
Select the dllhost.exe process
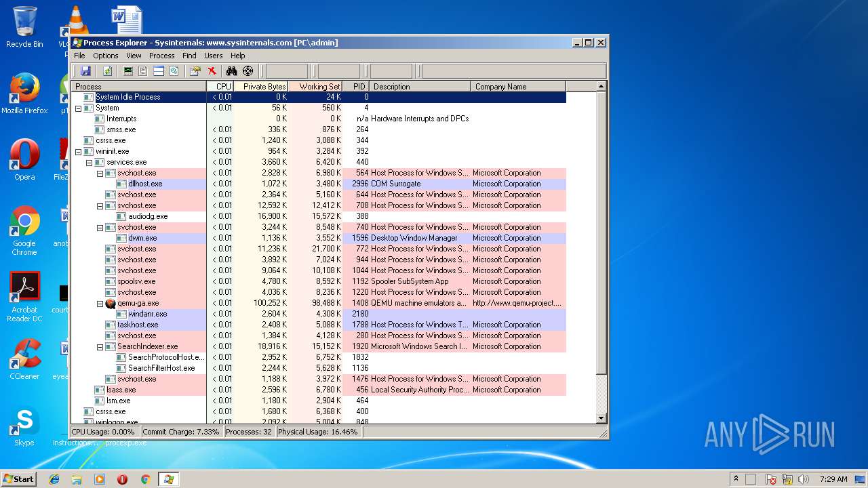pyautogui.click(x=319, y=184)
